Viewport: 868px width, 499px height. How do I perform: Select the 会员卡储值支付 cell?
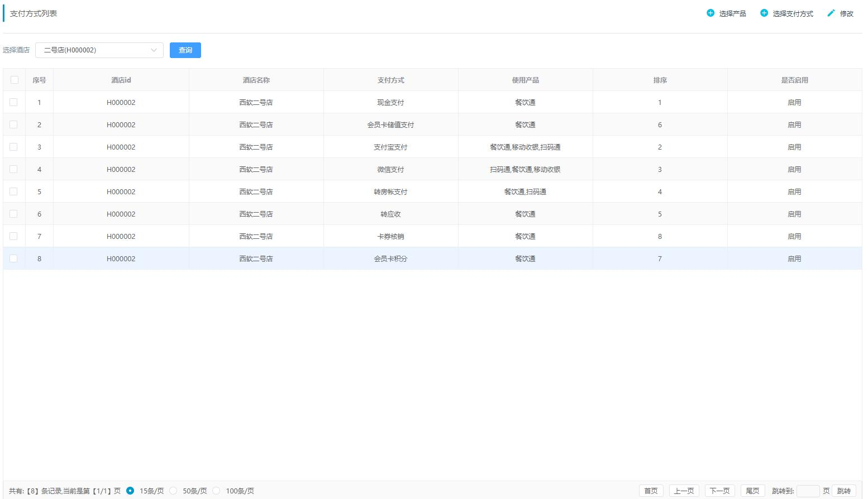[390, 124]
